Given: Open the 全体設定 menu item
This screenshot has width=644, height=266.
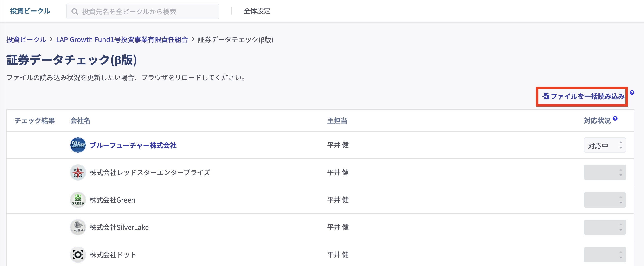Looking at the screenshot, I should [x=257, y=11].
